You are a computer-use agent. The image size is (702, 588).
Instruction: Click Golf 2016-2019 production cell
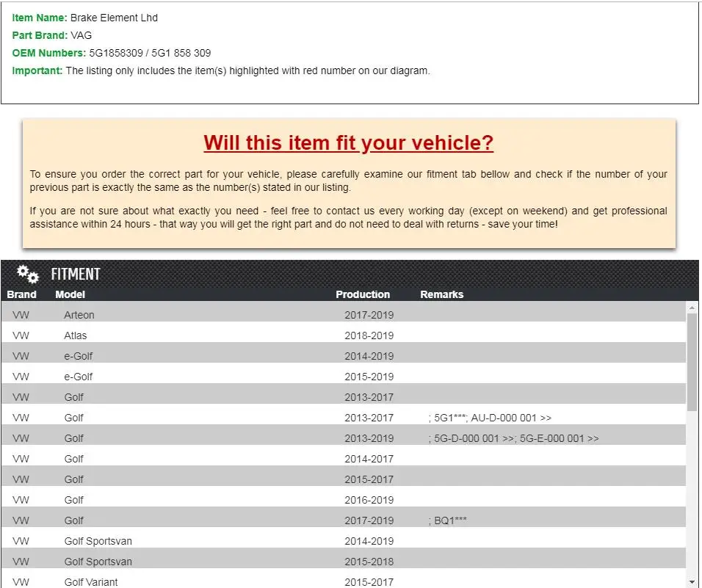click(x=369, y=501)
